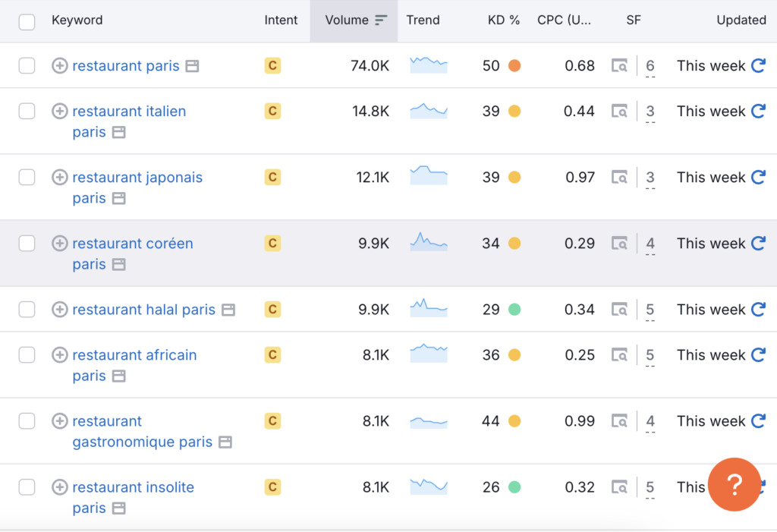The width and height of the screenshot is (777, 532).
Task: View SERP features icon for restaurant insolite paris
Action: pyautogui.click(x=619, y=487)
